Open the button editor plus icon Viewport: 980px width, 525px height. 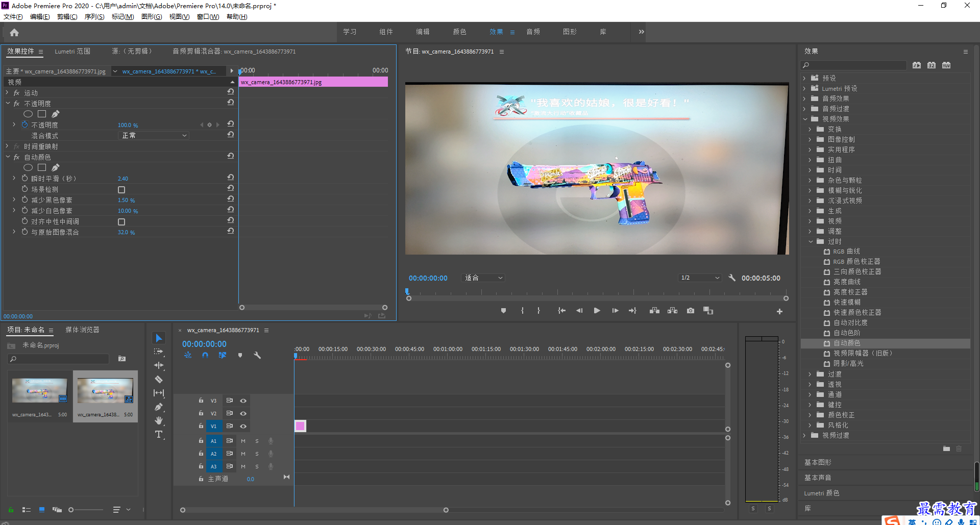point(779,311)
